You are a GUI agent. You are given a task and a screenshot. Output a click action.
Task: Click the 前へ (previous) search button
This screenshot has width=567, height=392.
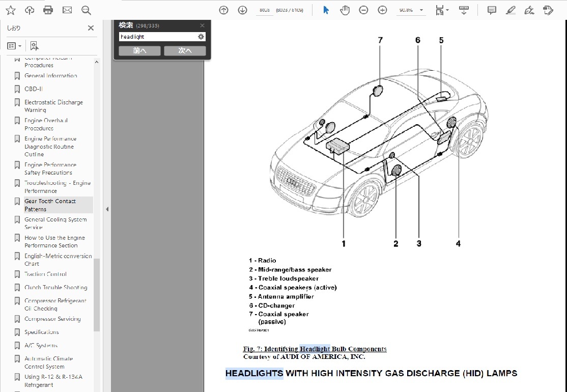(139, 50)
